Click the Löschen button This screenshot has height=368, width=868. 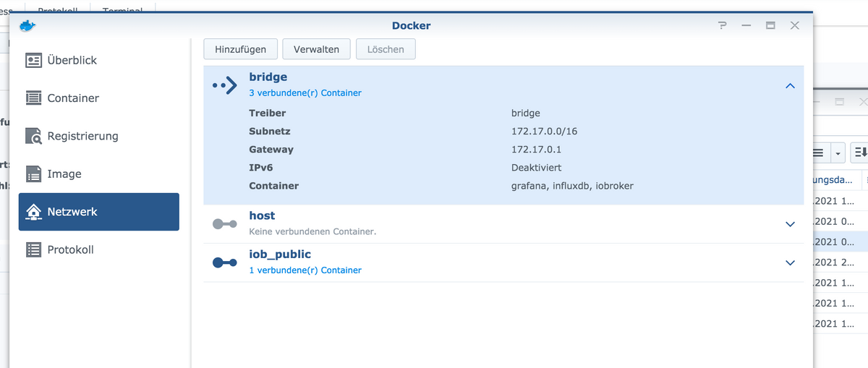pos(386,49)
